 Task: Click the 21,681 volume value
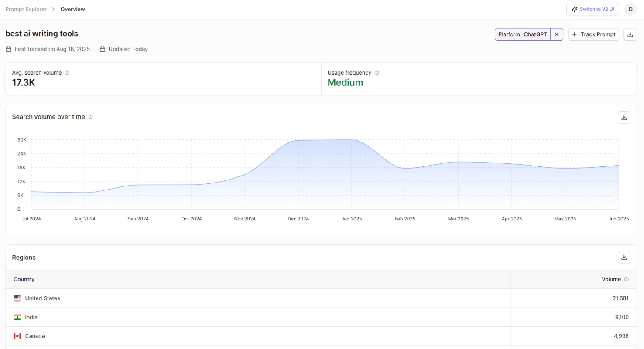click(x=620, y=298)
